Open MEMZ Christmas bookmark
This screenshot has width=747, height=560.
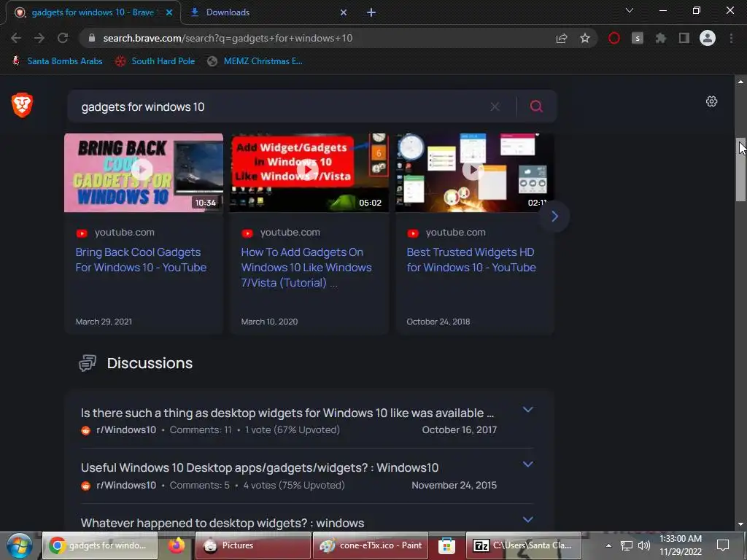tap(255, 61)
